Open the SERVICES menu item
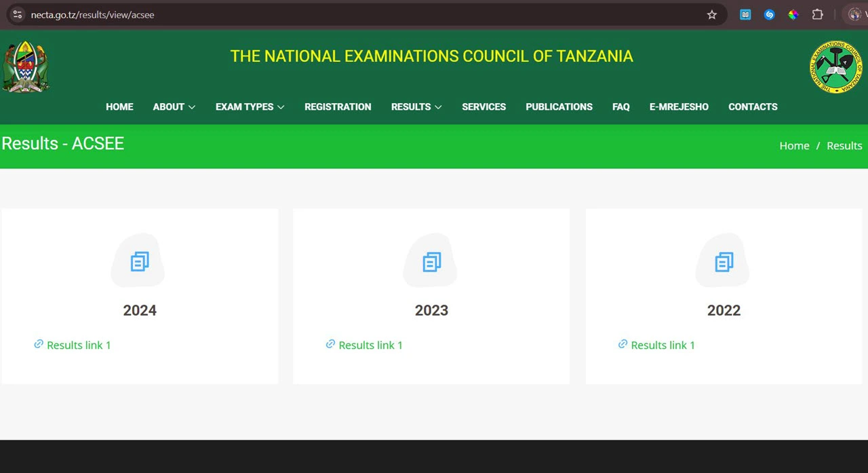 click(x=484, y=107)
